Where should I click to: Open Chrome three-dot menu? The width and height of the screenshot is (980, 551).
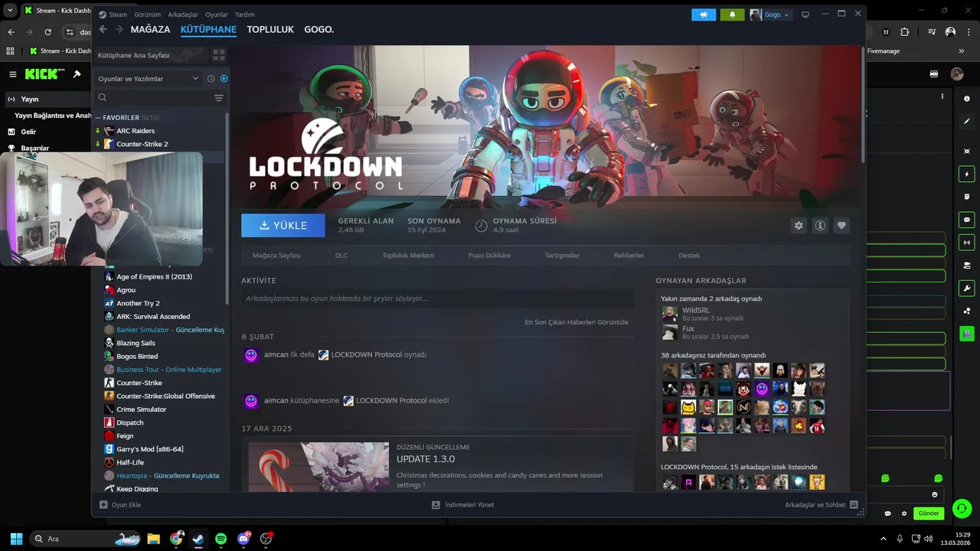tap(968, 32)
